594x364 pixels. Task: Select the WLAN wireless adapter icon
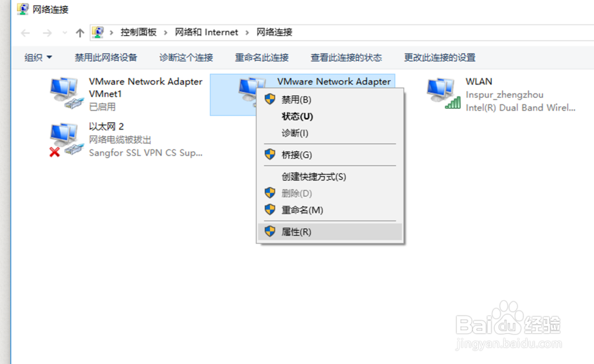[x=444, y=93]
